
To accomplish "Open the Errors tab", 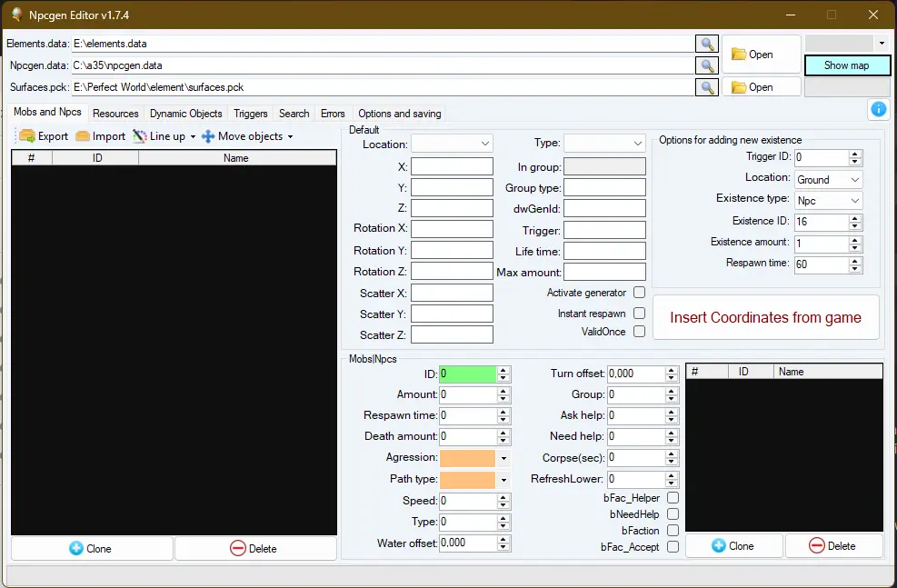I will [333, 114].
